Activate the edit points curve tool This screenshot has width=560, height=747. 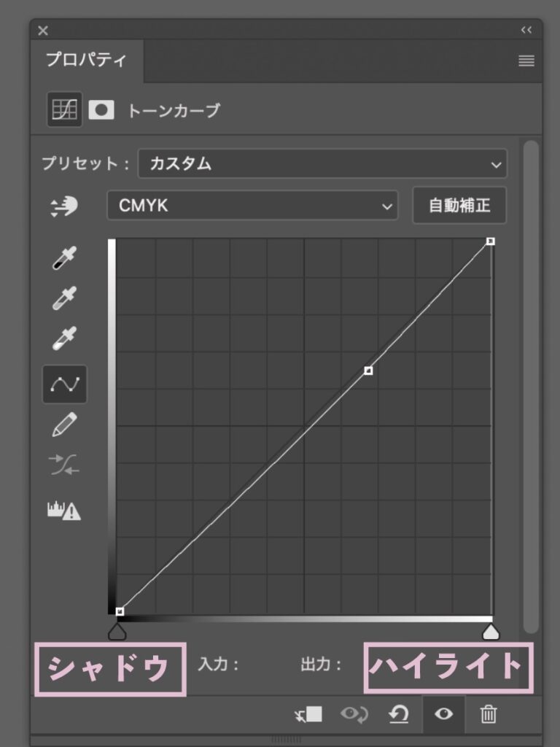click(65, 384)
